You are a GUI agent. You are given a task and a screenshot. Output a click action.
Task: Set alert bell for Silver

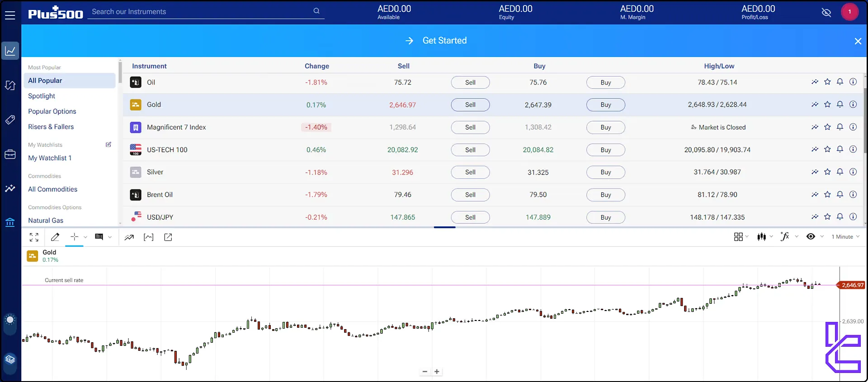pyautogui.click(x=840, y=172)
